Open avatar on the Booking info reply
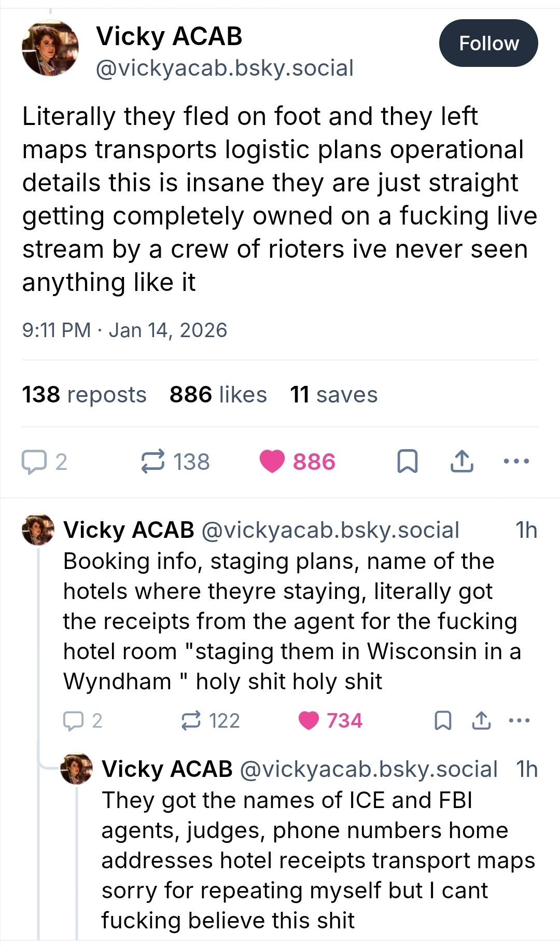 pyautogui.click(x=38, y=530)
